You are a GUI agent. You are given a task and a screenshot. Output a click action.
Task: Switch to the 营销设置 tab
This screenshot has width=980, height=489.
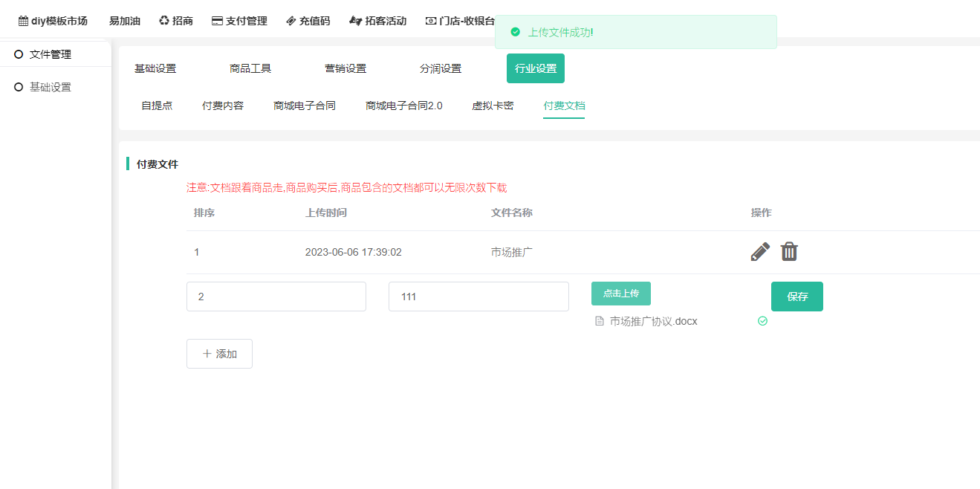[345, 68]
